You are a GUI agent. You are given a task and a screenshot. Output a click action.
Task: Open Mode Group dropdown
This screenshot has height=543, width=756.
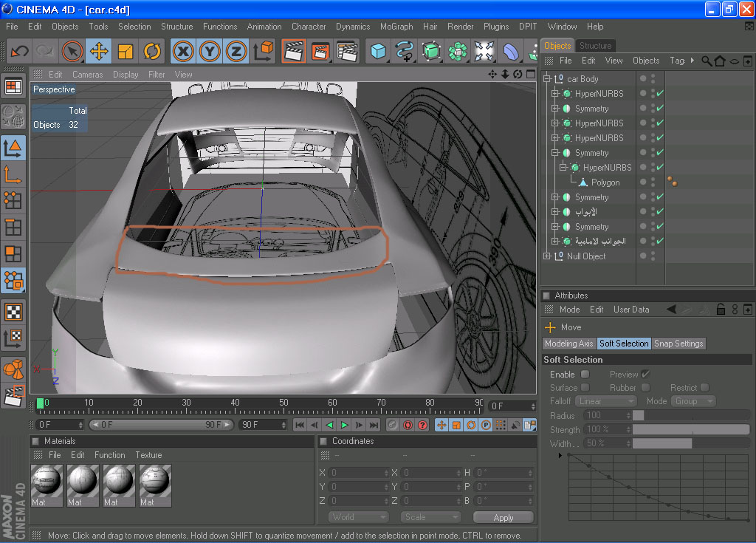point(693,401)
